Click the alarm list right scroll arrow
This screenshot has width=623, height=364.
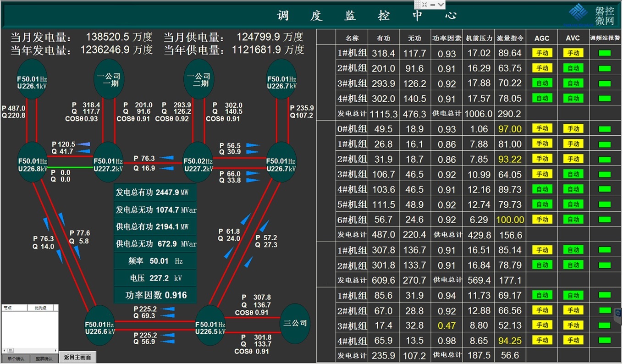56,351
